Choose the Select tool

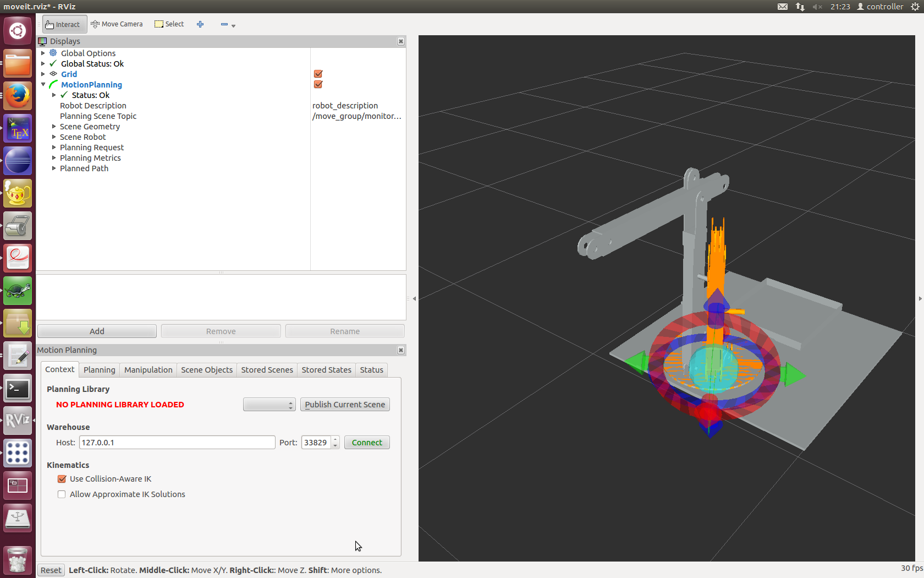169,24
